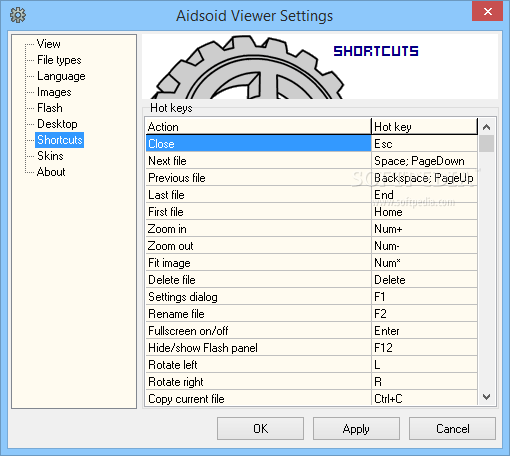Click the gear icon in the title bar
This screenshot has width=510, height=456.
(18, 15)
